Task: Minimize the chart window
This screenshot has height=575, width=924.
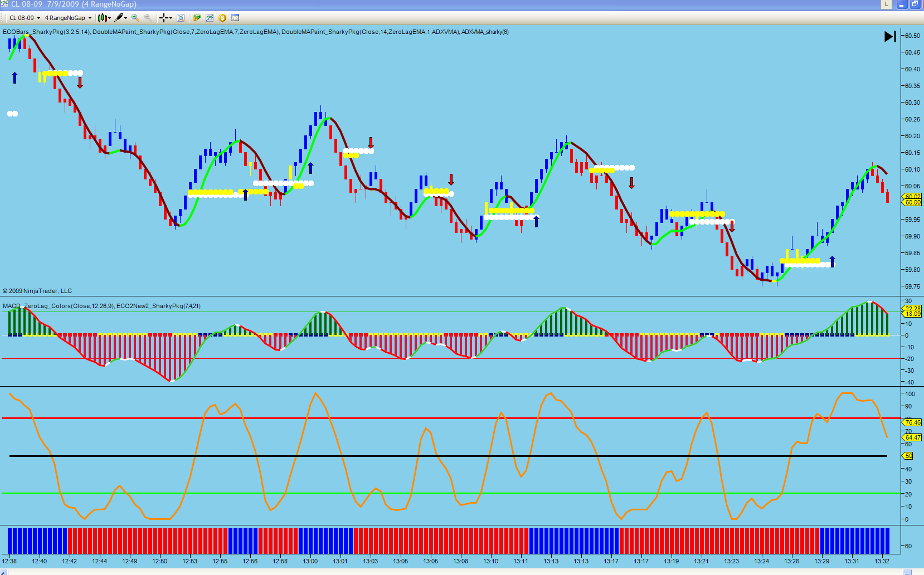Action: pos(902,4)
